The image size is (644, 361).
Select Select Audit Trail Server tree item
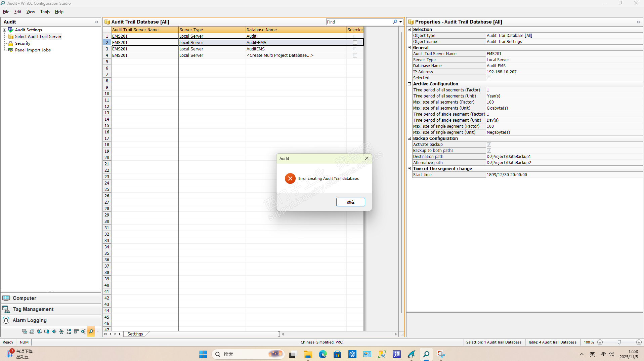38,37
